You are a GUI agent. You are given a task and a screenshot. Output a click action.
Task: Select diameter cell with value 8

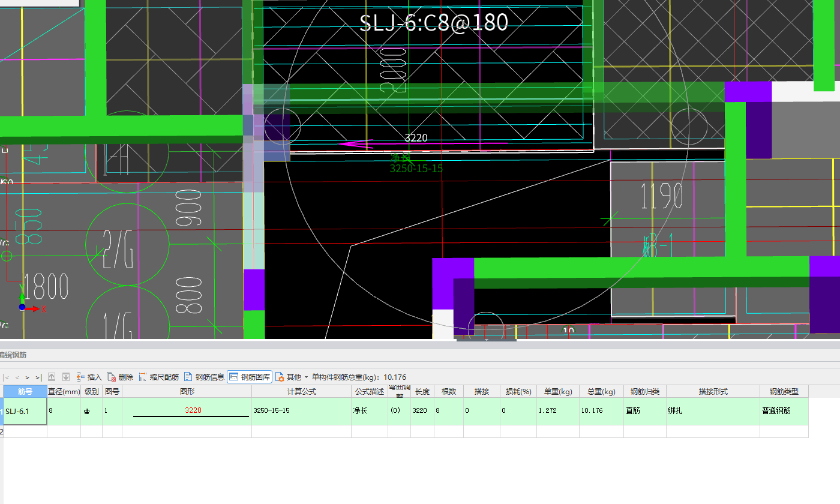pyautogui.click(x=64, y=411)
